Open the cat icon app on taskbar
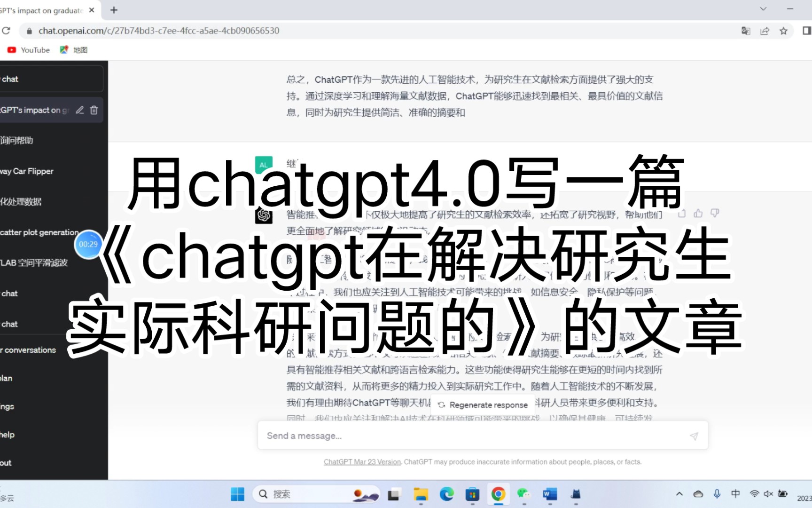Image resolution: width=812 pixels, height=508 pixels. click(x=576, y=494)
